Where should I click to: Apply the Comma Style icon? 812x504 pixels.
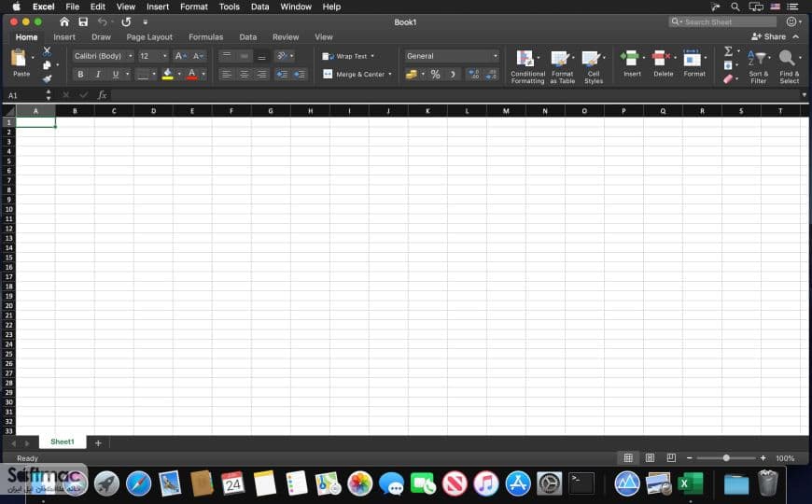pos(453,74)
